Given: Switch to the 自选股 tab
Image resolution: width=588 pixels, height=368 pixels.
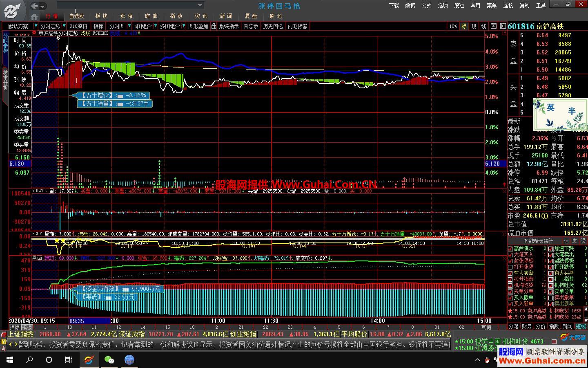Looking at the screenshot, I should [76, 16].
